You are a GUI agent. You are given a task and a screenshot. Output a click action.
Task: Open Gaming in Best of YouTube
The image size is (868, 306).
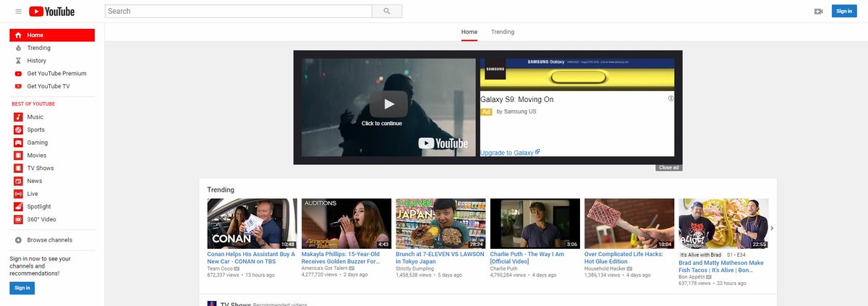click(38, 143)
